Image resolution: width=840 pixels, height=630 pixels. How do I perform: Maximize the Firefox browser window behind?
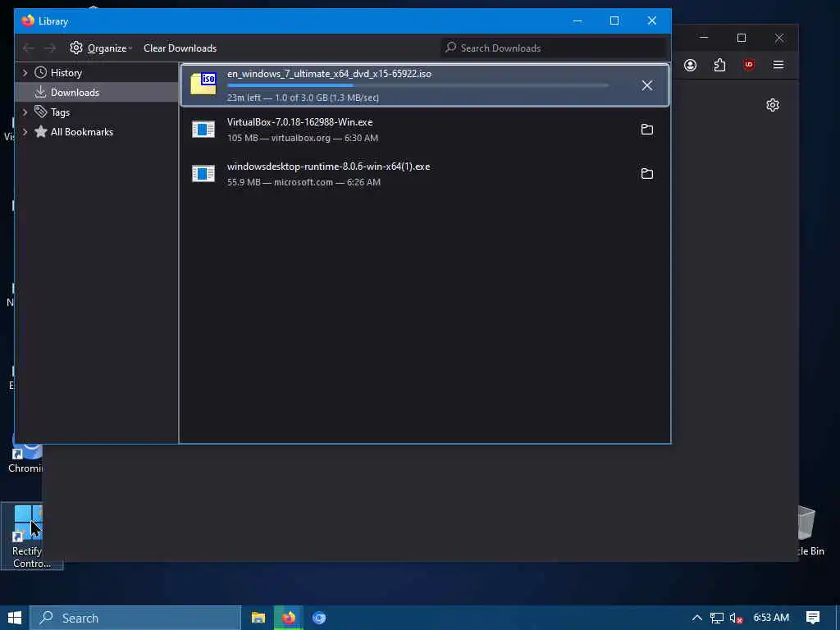tap(742, 38)
